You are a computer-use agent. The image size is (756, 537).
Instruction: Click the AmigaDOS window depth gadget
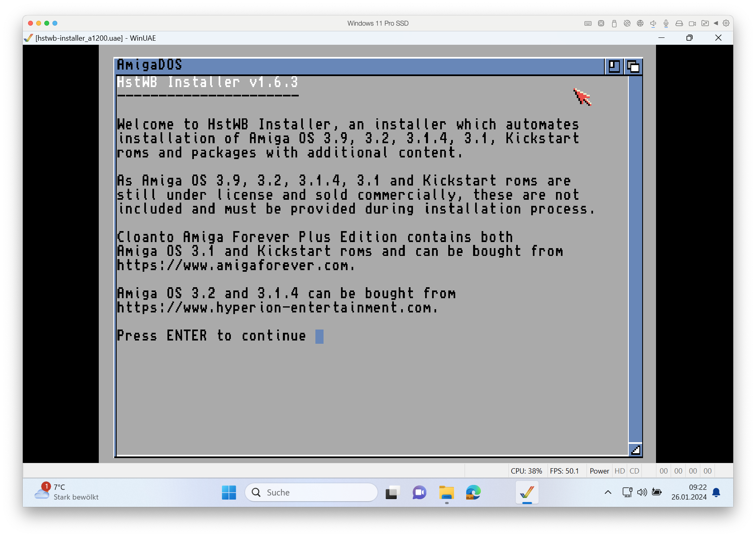tap(633, 66)
